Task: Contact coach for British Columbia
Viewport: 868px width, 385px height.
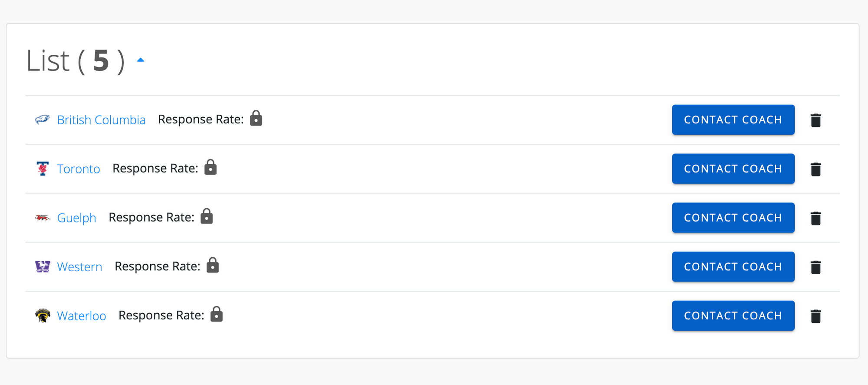Action: pos(733,119)
